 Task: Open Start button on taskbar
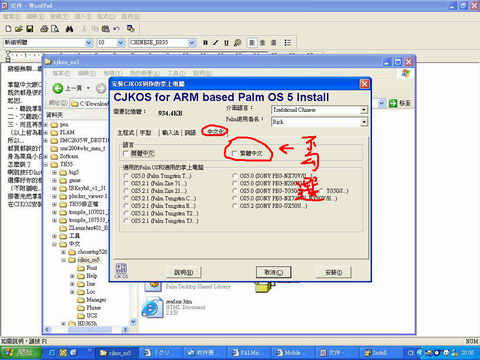[21, 353]
